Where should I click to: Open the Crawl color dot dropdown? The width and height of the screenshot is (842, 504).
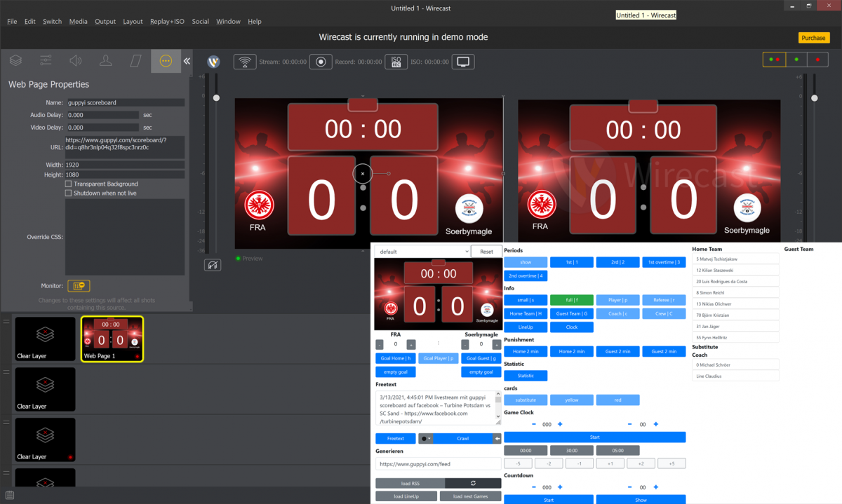[x=426, y=439]
